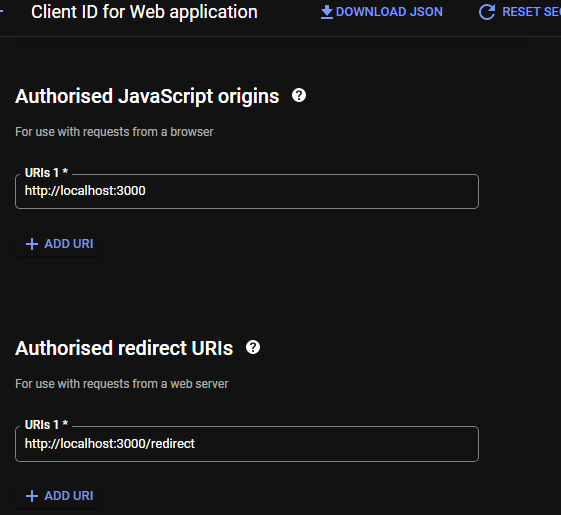
Task: Edit the http://localhost:3000 origin URI field
Action: point(247,191)
